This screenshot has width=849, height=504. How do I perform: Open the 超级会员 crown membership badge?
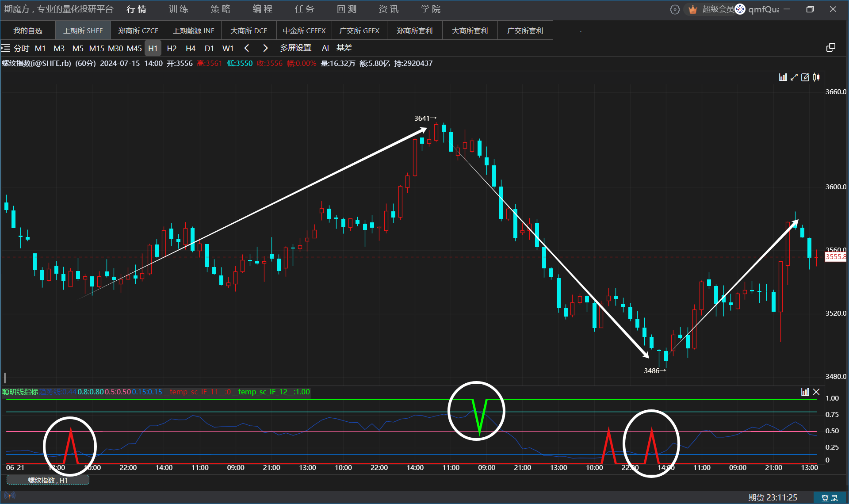[711, 9]
